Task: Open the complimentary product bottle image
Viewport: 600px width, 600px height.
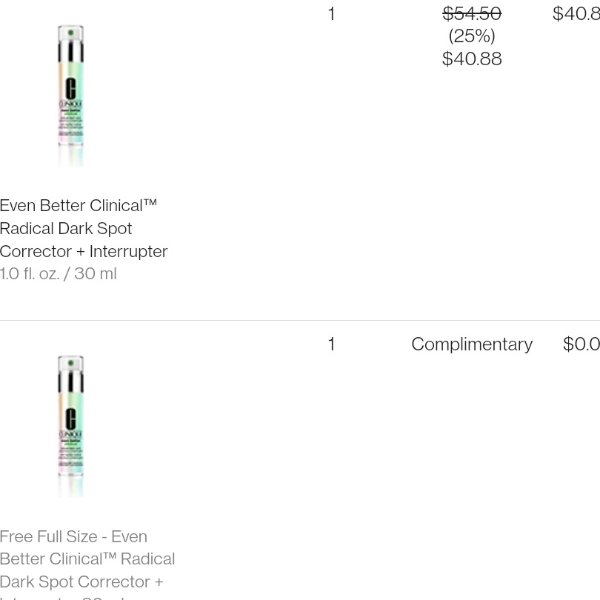Action: 71,426
